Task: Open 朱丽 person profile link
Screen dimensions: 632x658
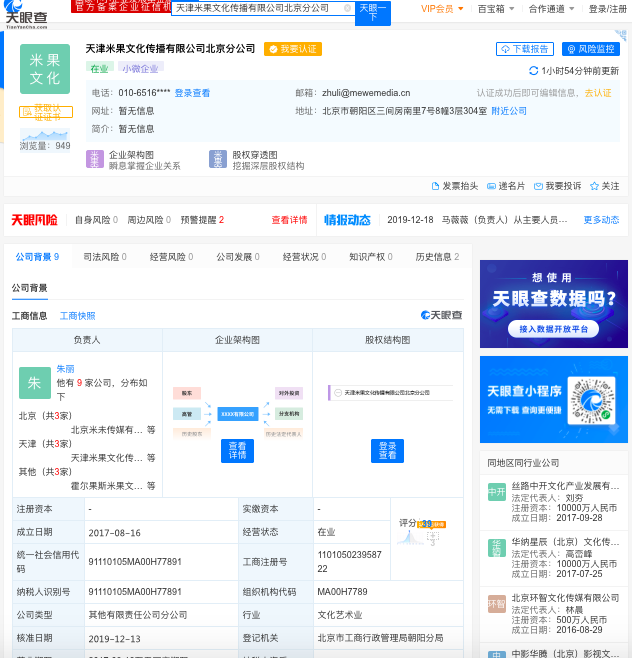Action: tap(65, 369)
